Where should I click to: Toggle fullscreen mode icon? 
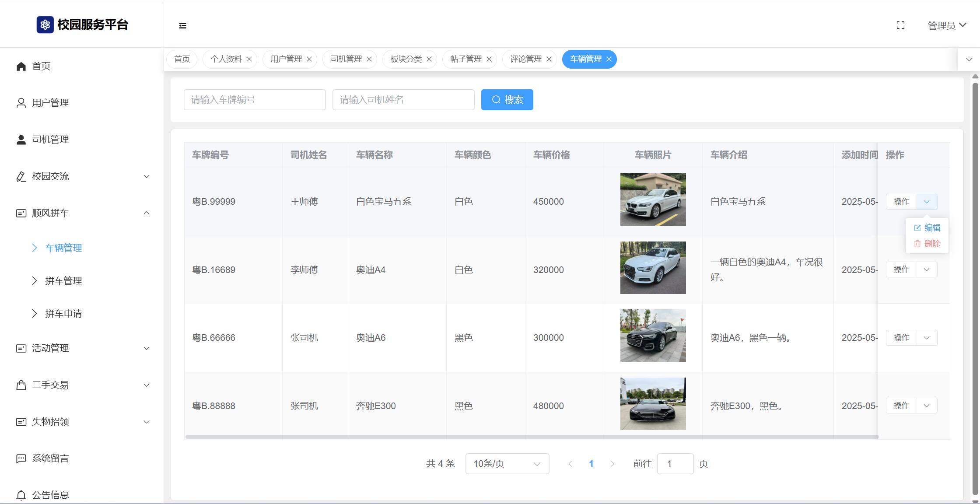pyautogui.click(x=900, y=25)
